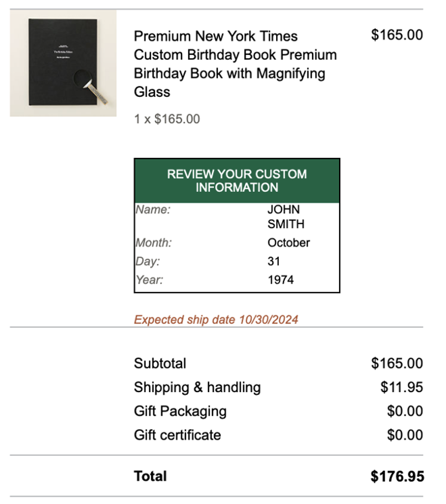Select the $11.95 shipping cost

coord(402,387)
